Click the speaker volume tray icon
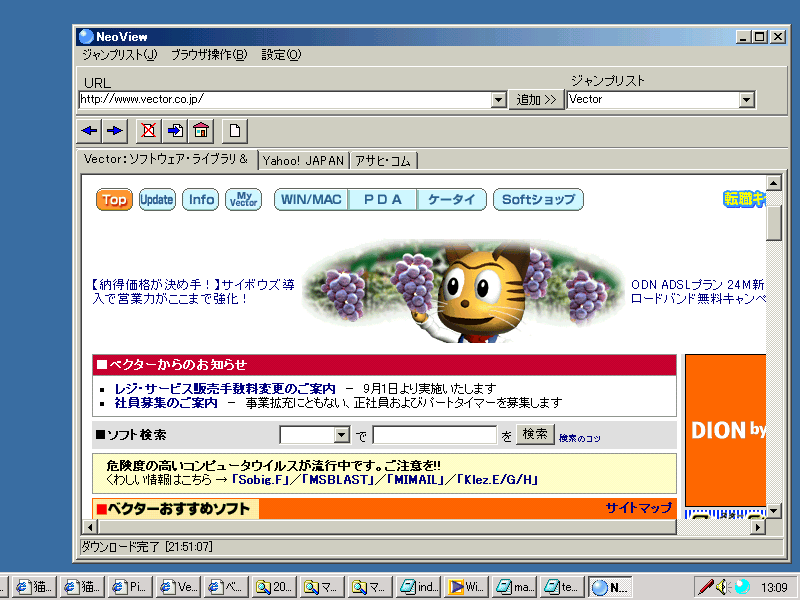800x600 pixels. 722,587
